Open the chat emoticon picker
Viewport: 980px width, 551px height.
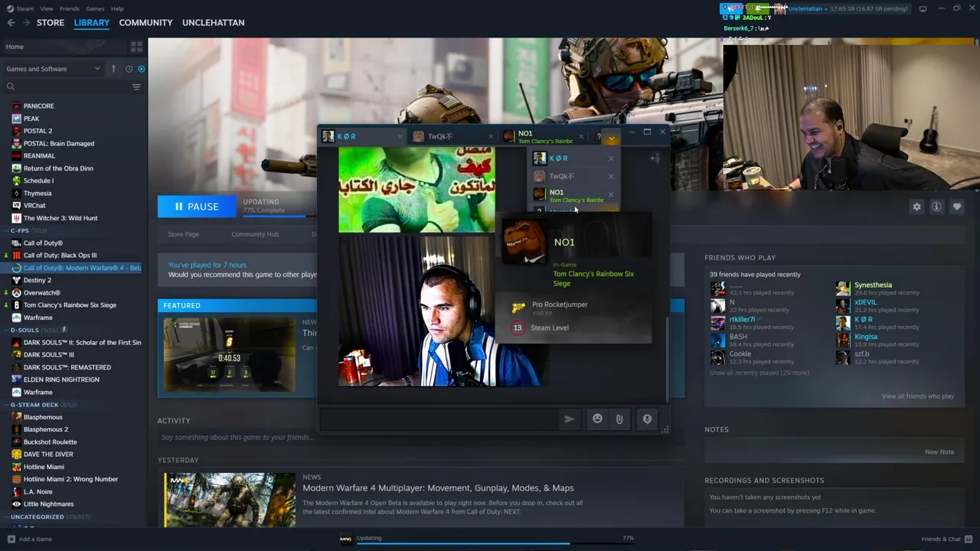[x=597, y=419]
